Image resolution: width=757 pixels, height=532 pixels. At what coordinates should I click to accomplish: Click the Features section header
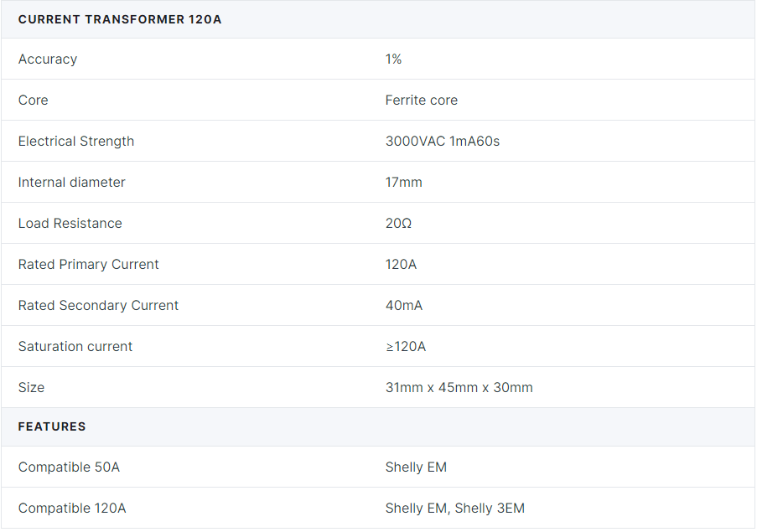click(52, 426)
